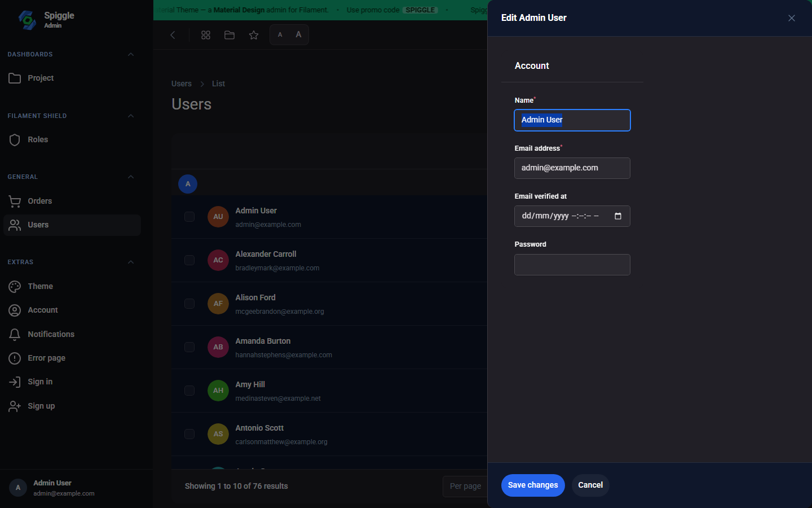Click the Sign in arrow icon
812x508 pixels.
(x=15, y=382)
